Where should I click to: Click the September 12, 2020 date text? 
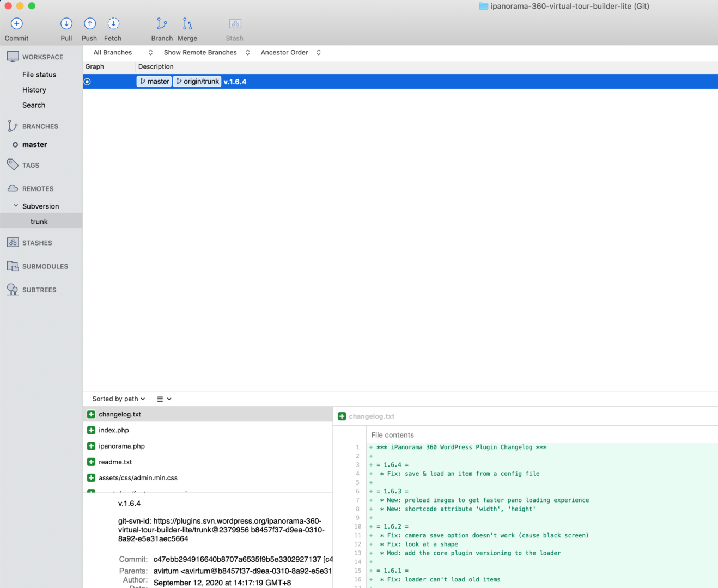pos(222,583)
